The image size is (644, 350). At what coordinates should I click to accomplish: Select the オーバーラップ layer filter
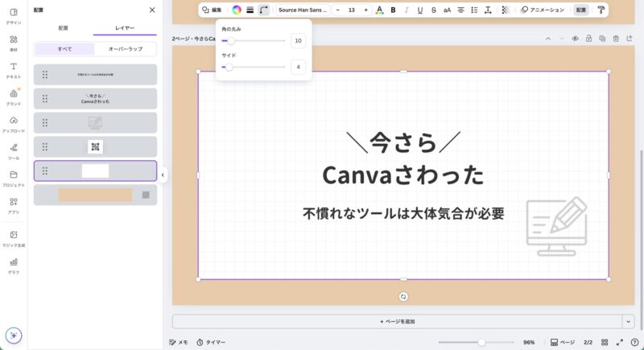pos(126,49)
